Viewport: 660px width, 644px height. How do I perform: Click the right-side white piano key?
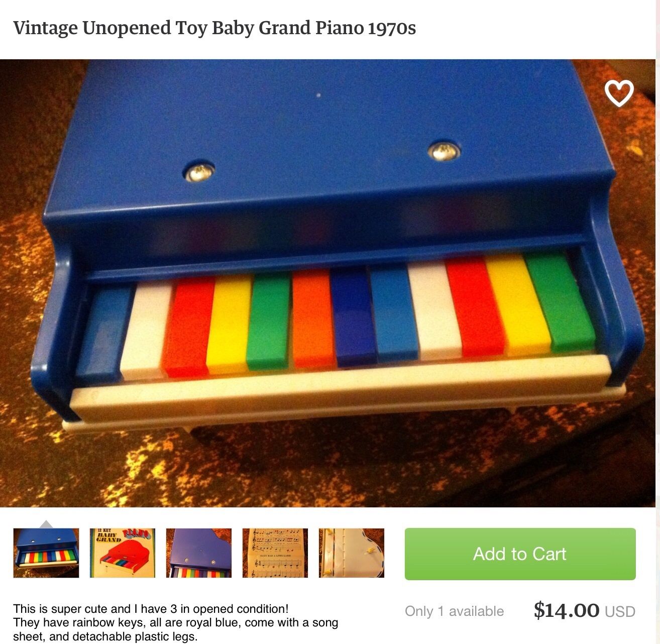(x=435, y=311)
